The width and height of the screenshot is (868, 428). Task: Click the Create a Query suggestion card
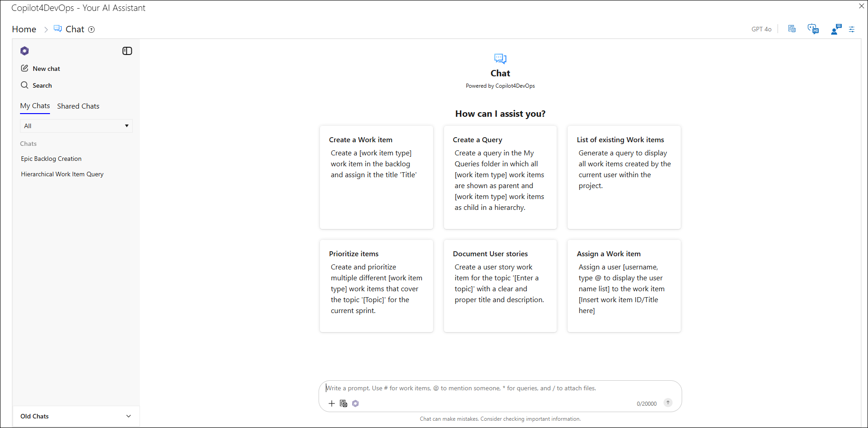click(500, 177)
